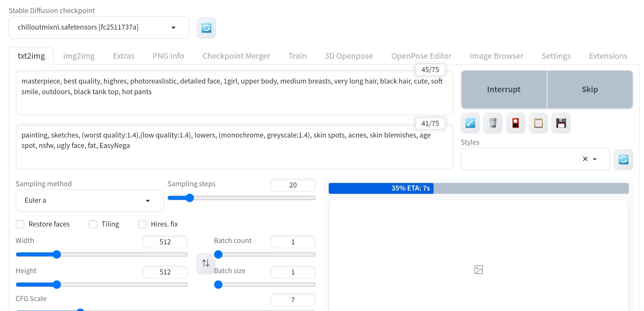Viewport: 644px width, 311px height.
Task: Clear the Styles selection with the X
Action: click(585, 159)
